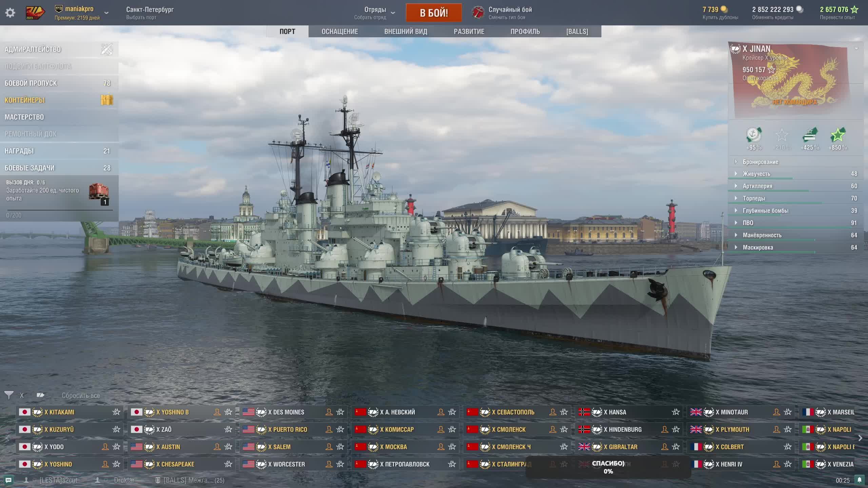Toggle favorite star on Смоленск Ч

coord(564,447)
